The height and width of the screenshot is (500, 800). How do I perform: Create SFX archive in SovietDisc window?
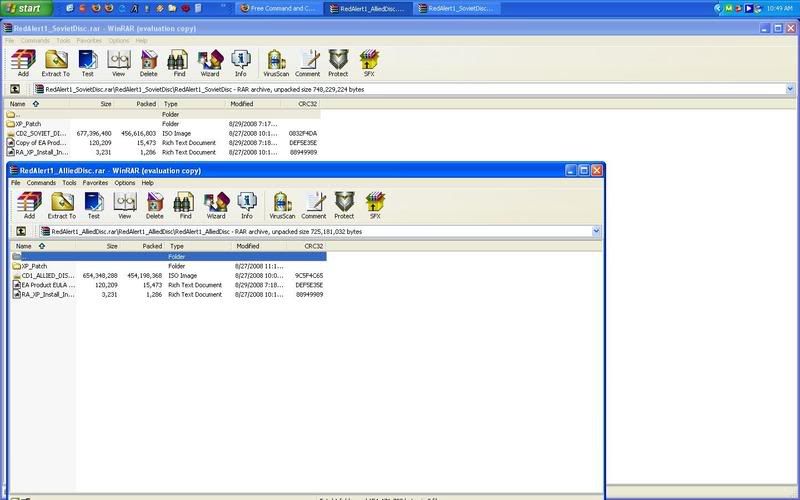click(369, 63)
